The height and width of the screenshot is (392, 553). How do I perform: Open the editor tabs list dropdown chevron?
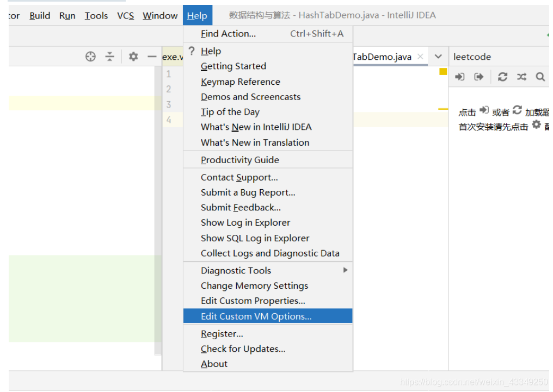[x=438, y=57]
